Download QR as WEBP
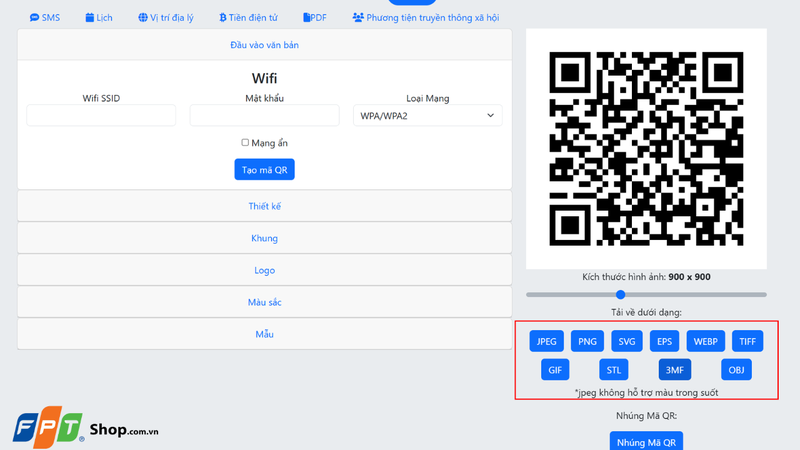Viewport: 800px width, 450px height. tap(706, 341)
